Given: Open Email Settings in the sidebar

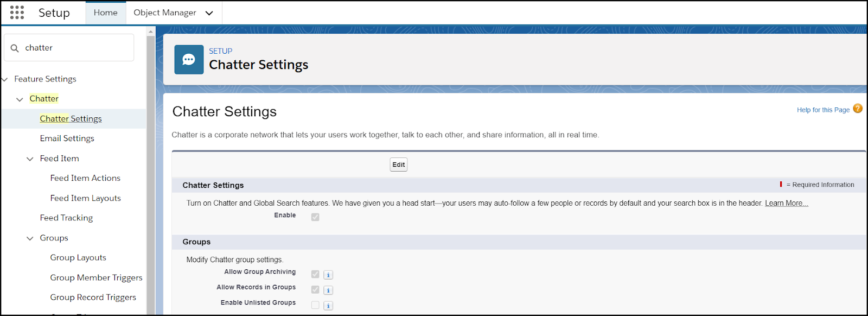Looking at the screenshot, I should (x=67, y=138).
